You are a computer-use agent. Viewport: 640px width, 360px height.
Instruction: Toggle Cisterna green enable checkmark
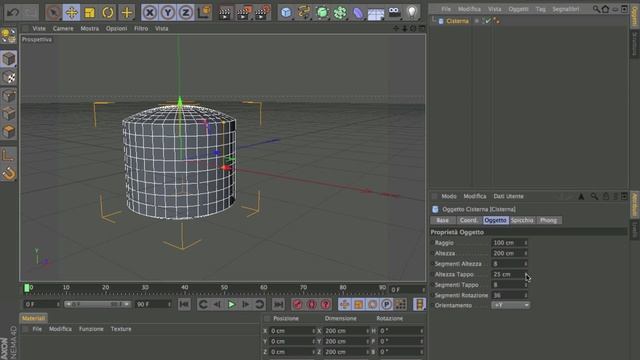487,21
